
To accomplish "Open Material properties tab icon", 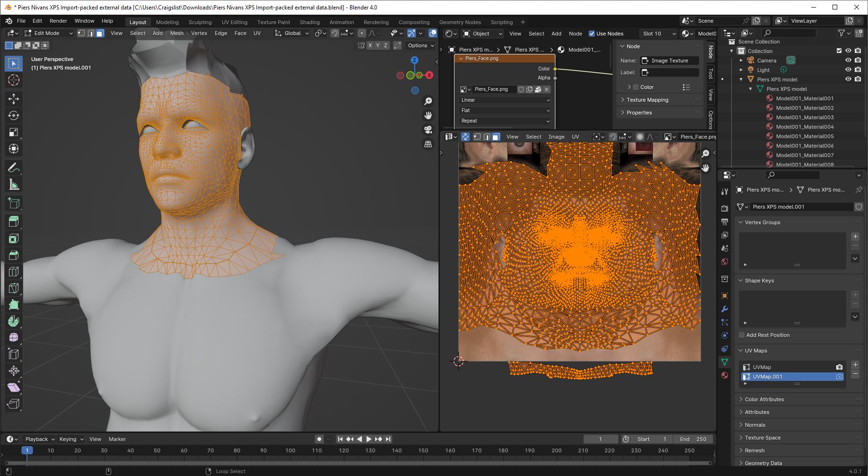I will (724, 375).
